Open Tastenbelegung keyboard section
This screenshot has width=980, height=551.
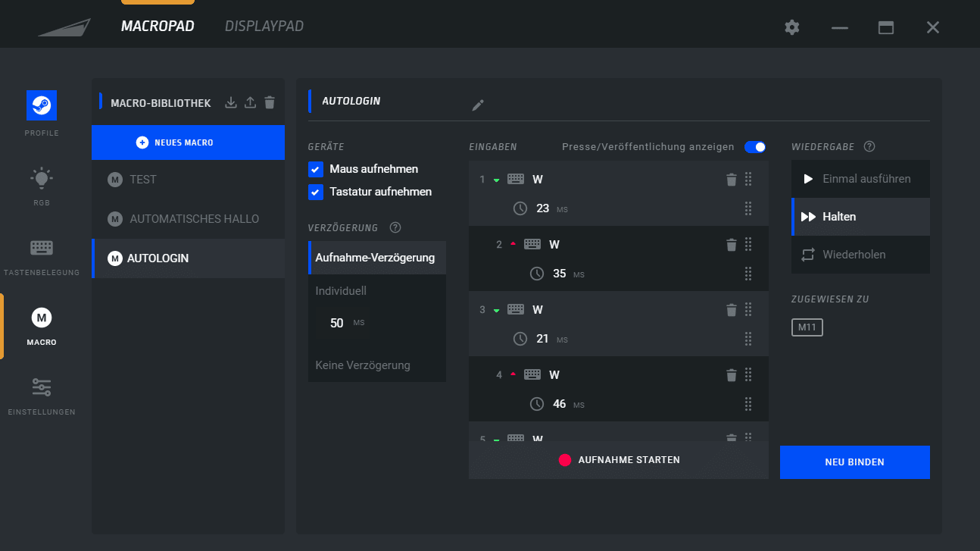[42, 249]
